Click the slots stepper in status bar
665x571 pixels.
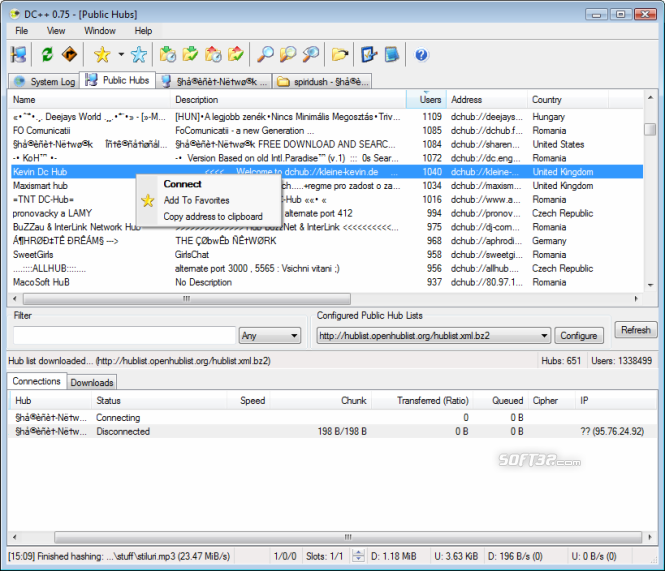coord(358,556)
